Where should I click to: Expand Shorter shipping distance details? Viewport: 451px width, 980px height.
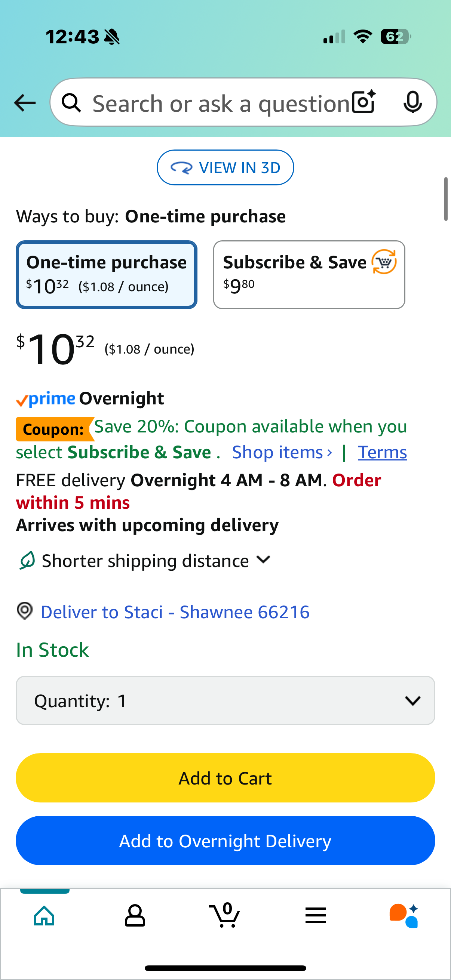coord(145,560)
